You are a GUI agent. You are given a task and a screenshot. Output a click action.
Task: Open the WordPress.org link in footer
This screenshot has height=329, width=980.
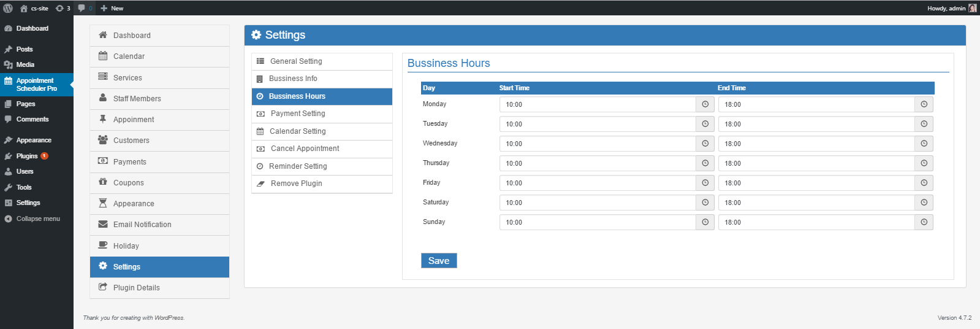click(x=169, y=318)
